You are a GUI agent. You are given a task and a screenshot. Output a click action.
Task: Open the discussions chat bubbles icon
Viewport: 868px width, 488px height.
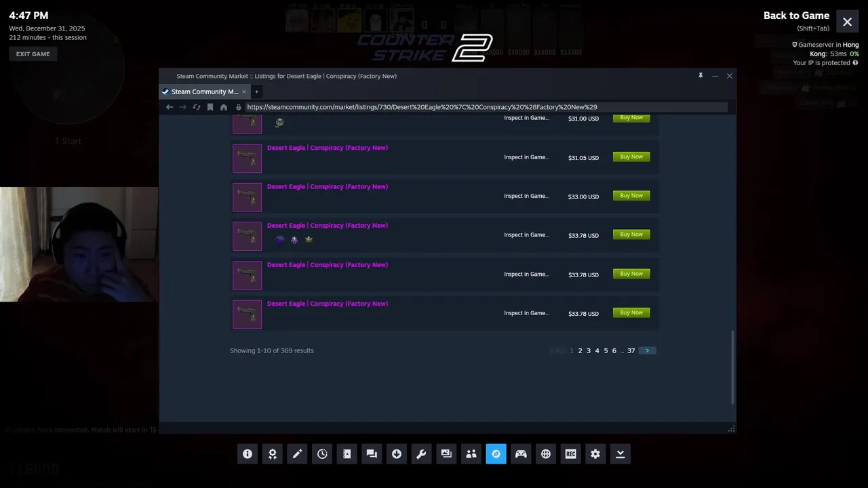coord(372,454)
